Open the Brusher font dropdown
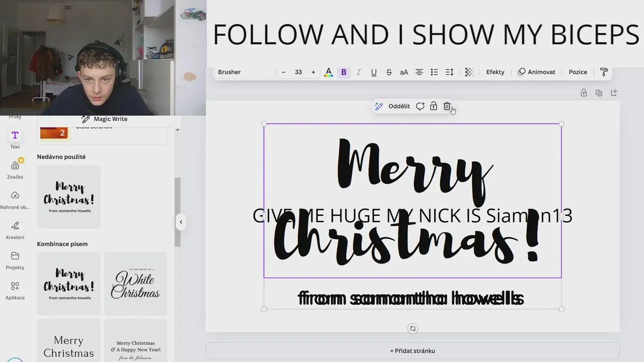The image size is (644, 362). (x=245, y=72)
